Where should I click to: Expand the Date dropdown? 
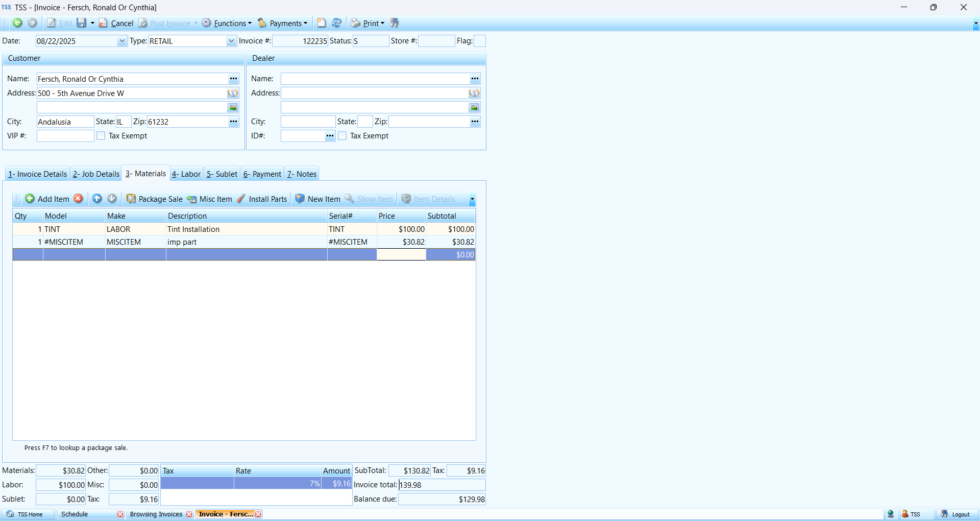click(x=122, y=41)
